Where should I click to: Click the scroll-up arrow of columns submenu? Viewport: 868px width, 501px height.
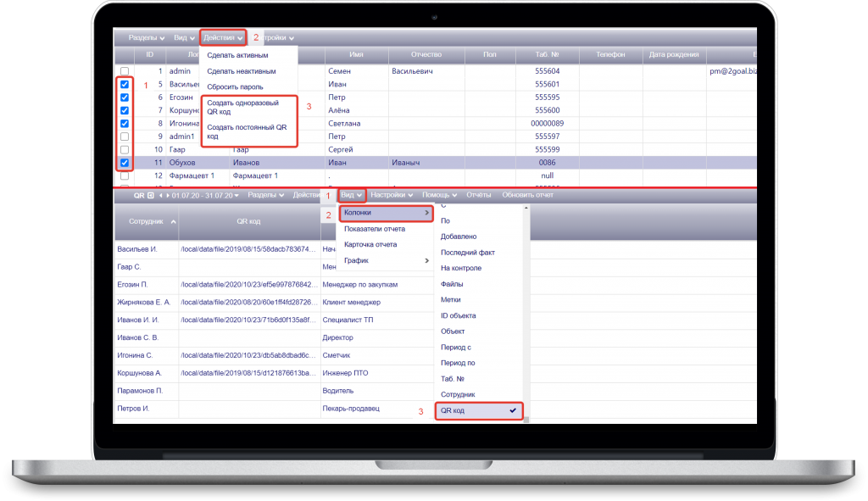click(526, 208)
